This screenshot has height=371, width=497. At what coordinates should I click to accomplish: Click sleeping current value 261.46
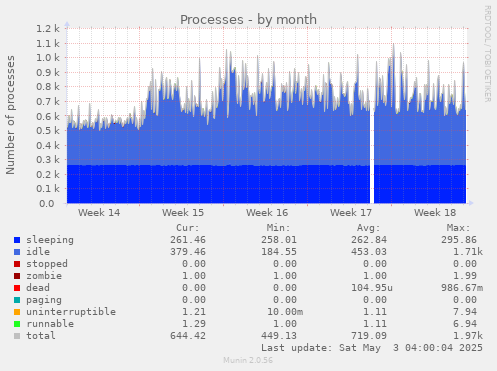coord(188,240)
